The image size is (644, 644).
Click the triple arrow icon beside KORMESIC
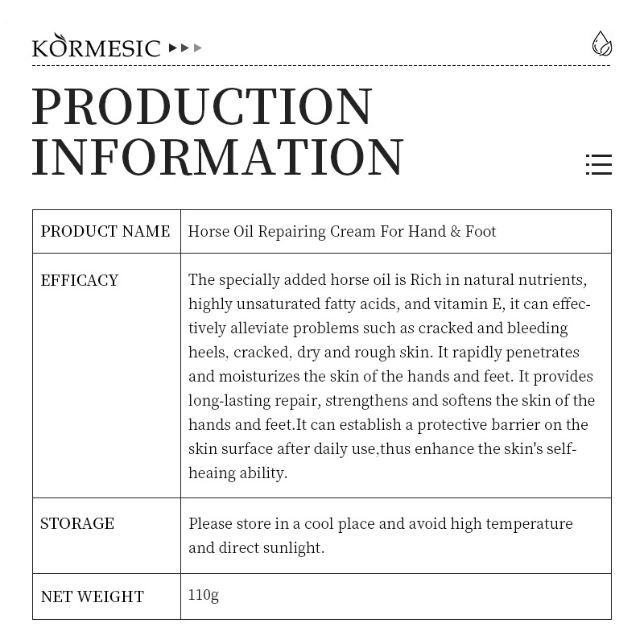click(185, 48)
